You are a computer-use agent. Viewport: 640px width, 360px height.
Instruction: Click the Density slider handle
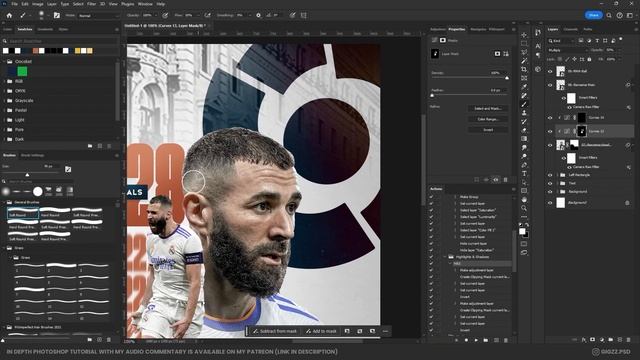pyautogui.click(x=507, y=78)
